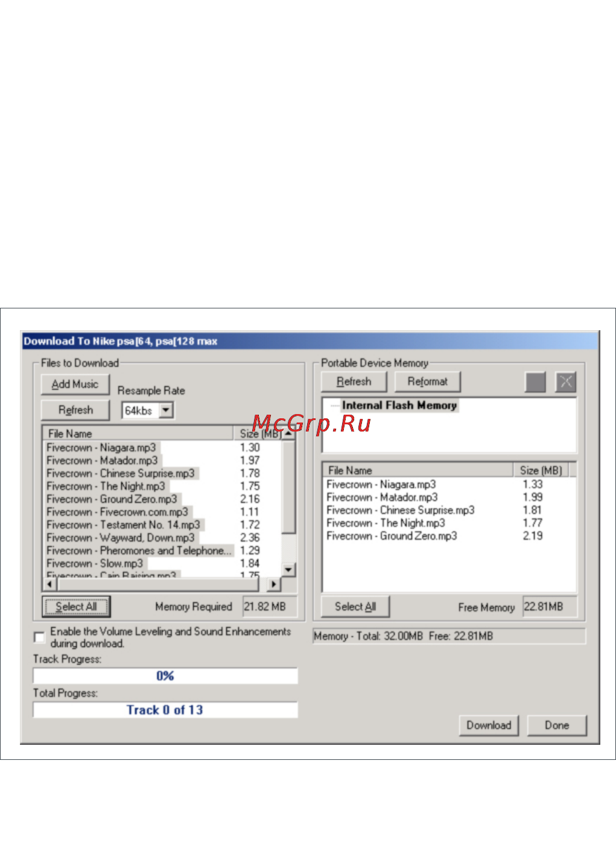Click horizontal scroll left arrow in file list

pyautogui.click(x=50, y=584)
